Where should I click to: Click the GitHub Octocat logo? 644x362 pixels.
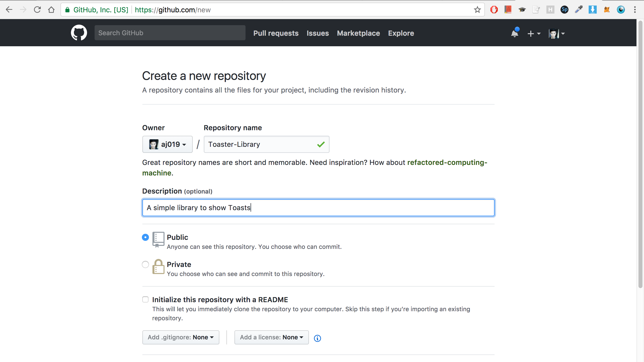pos(79,33)
